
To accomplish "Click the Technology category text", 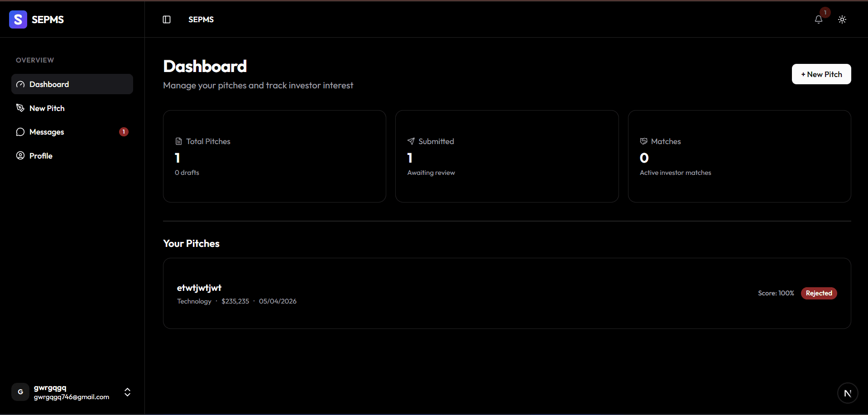I will 194,301.
